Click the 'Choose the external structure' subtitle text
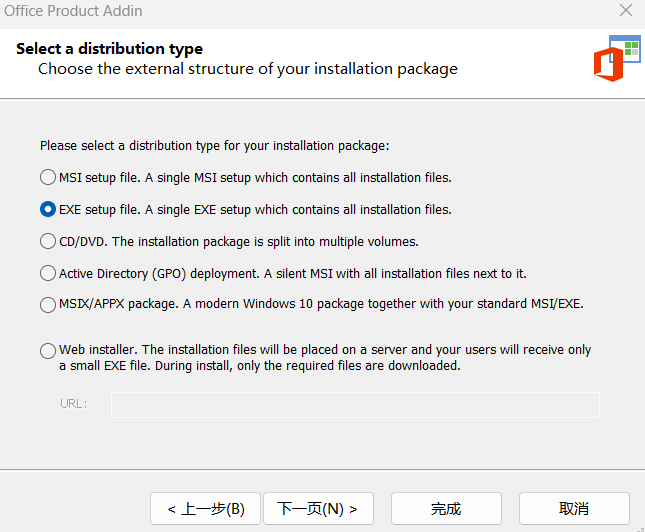 pyautogui.click(x=248, y=69)
